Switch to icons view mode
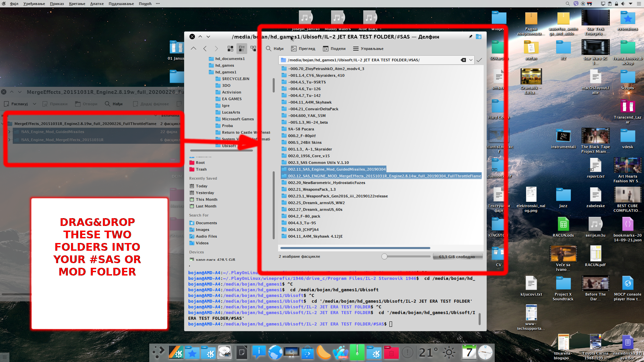This screenshot has width=644, height=362. coord(230,49)
